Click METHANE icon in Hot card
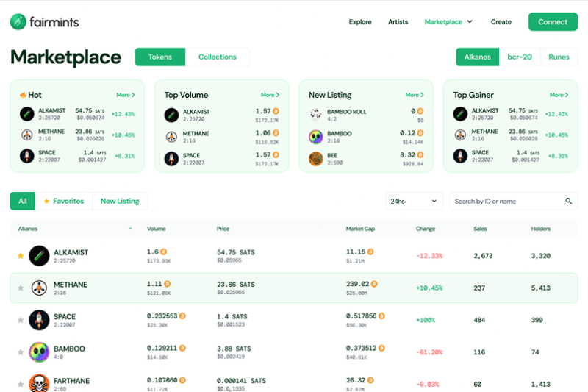Viewport: 588px width, 392px height. coord(27,135)
